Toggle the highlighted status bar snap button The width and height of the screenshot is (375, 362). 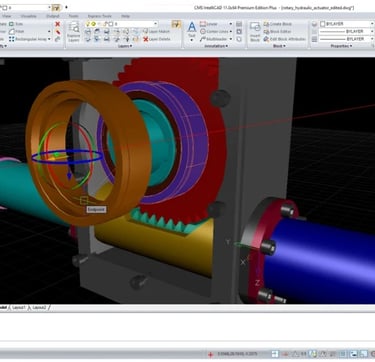tap(313, 354)
